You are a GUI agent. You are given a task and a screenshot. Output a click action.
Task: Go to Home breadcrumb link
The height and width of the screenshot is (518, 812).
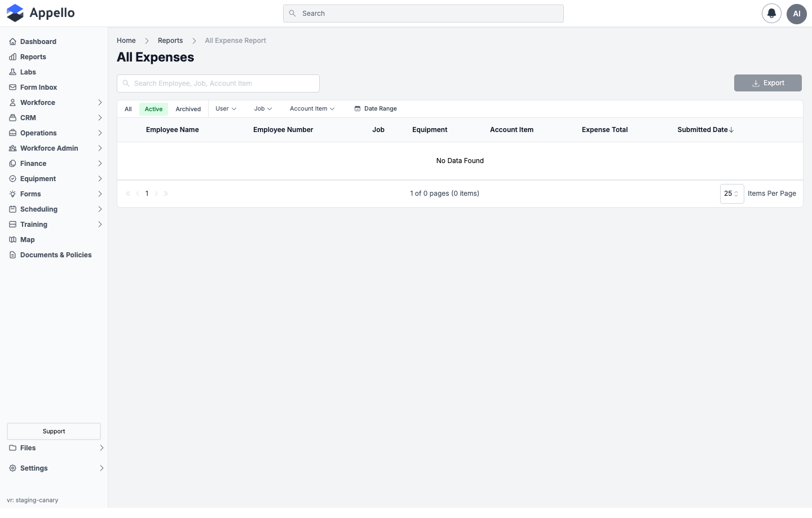[x=126, y=41]
